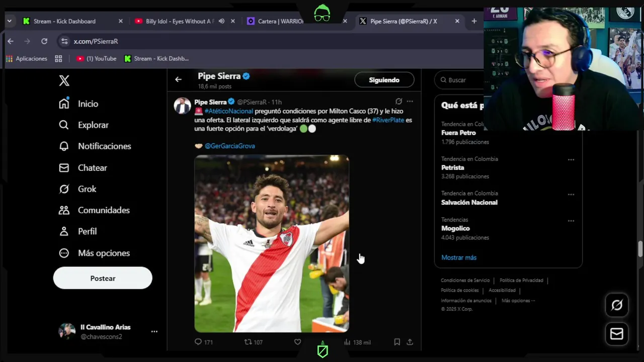Go back in browser history
The width and height of the screenshot is (644, 362).
11,41
